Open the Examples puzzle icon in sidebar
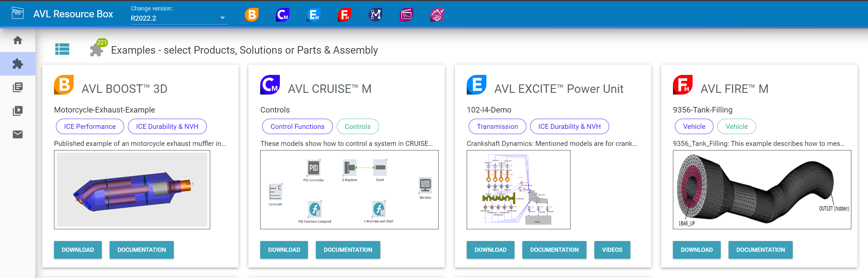 (x=18, y=63)
